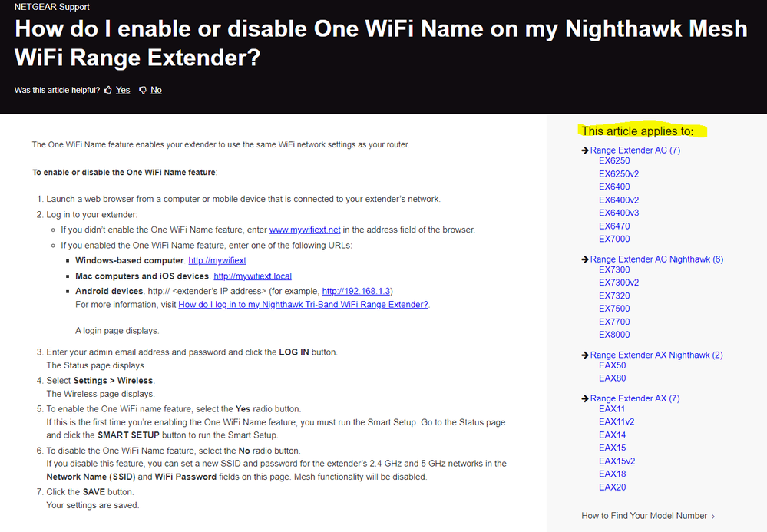
Task: Click the arrow icon beside Range Extender AX (7)
Action: coord(585,399)
